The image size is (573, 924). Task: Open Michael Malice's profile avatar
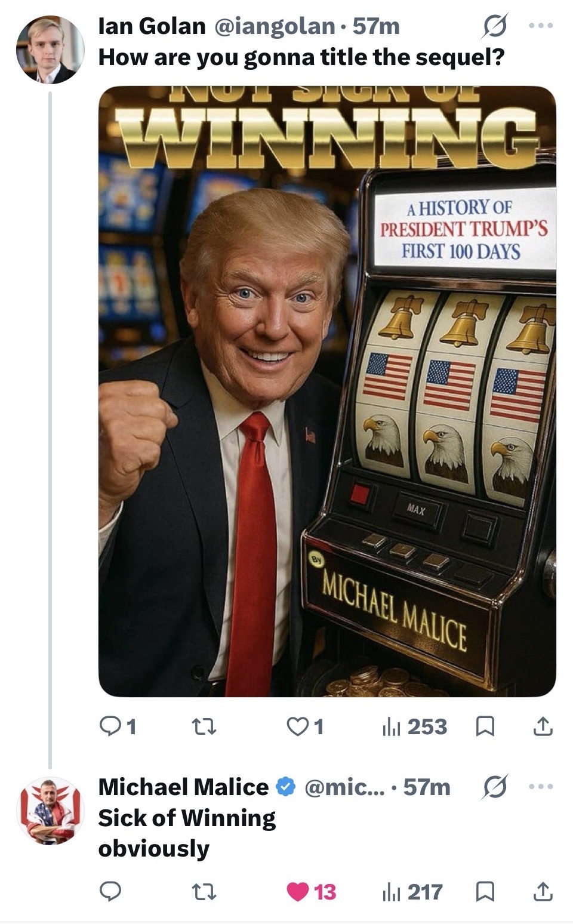[50, 811]
